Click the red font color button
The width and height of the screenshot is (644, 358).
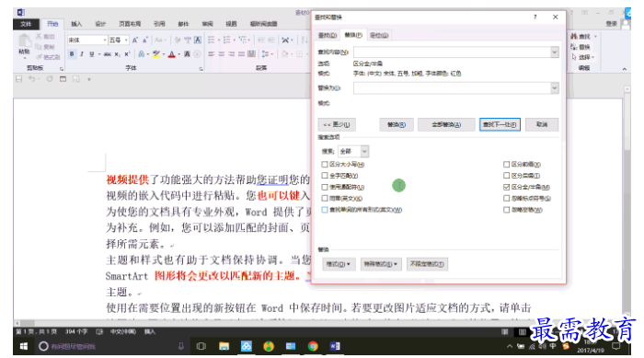[172, 54]
